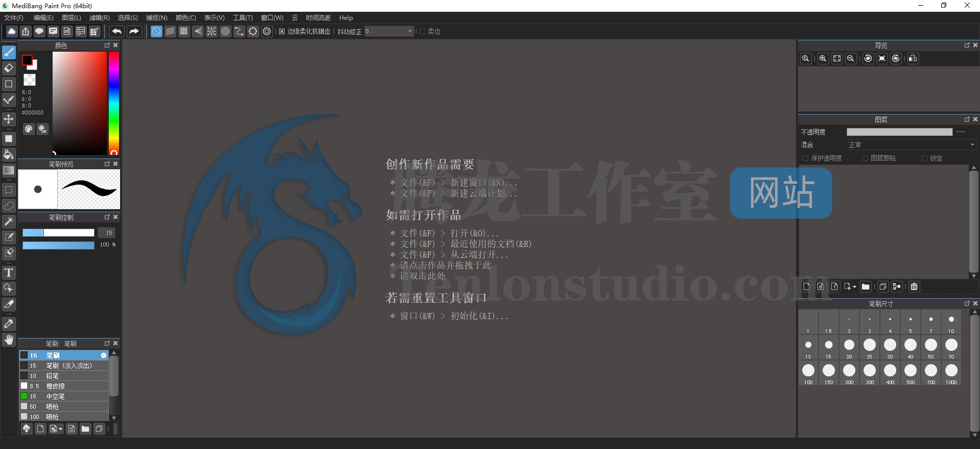Click the black foreground color swatch

point(27,60)
